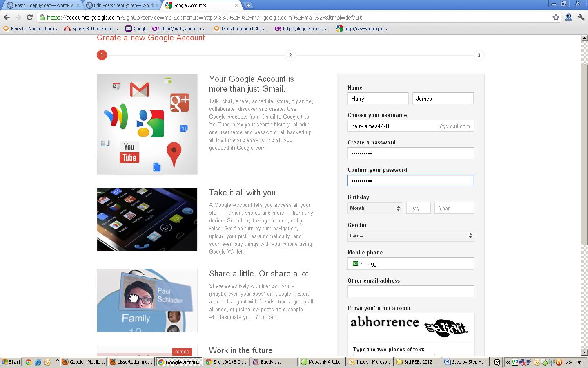Open a new tab with plus button
This screenshot has height=368, width=588.
coord(248,5)
